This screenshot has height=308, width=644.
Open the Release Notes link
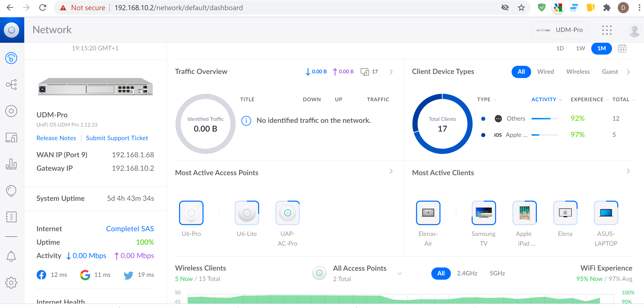click(x=56, y=138)
